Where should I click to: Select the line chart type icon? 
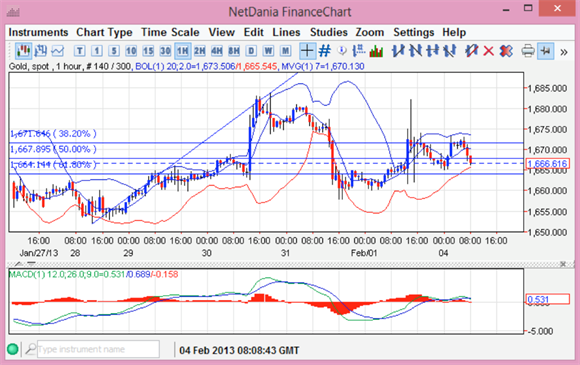point(57,51)
